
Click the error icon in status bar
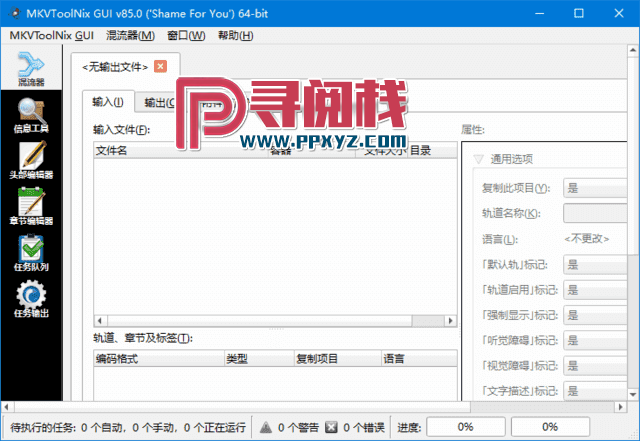coord(331,427)
